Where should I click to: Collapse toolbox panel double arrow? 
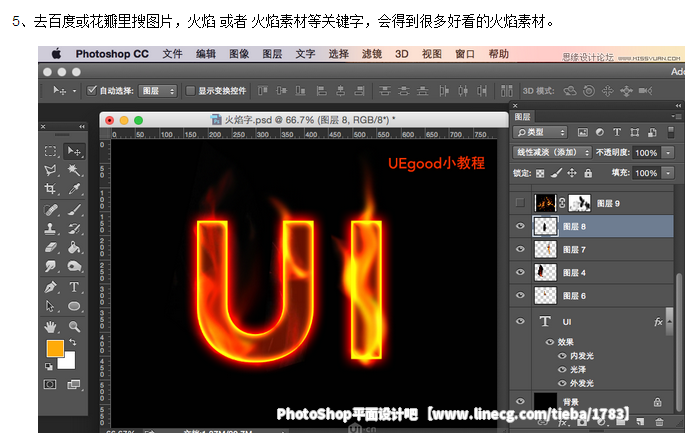point(82,126)
